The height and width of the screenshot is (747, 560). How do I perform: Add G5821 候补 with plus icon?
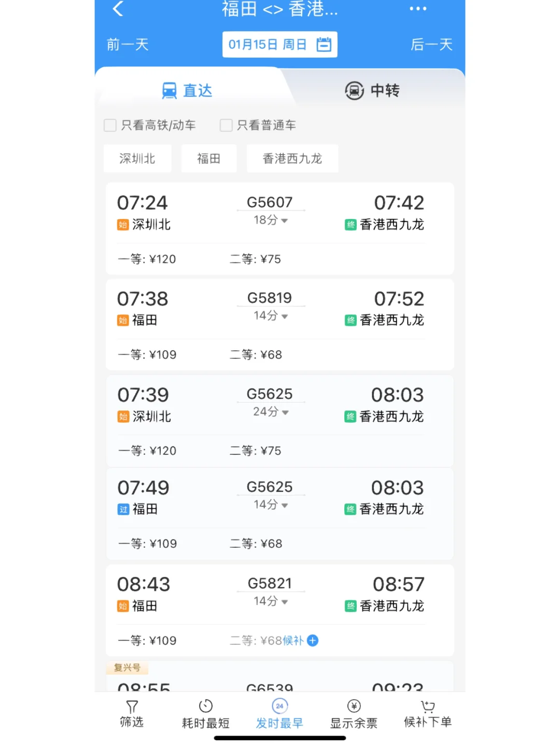coord(313,641)
